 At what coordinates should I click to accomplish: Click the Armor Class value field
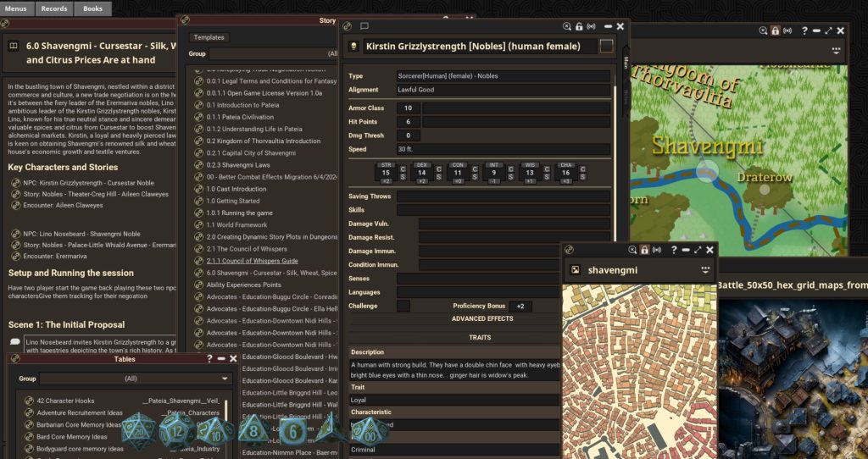(x=408, y=108)
